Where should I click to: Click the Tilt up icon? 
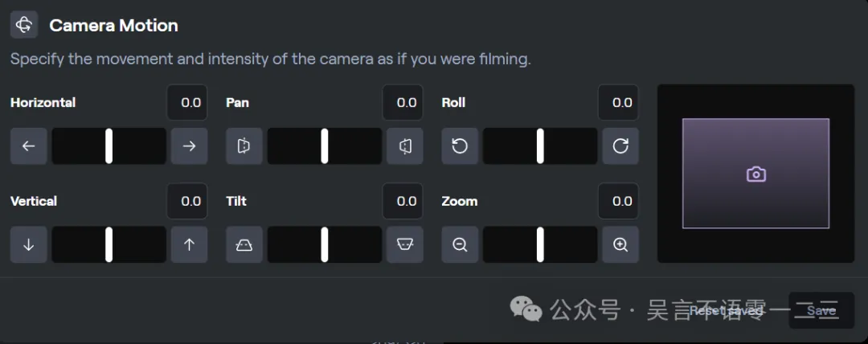405,244
